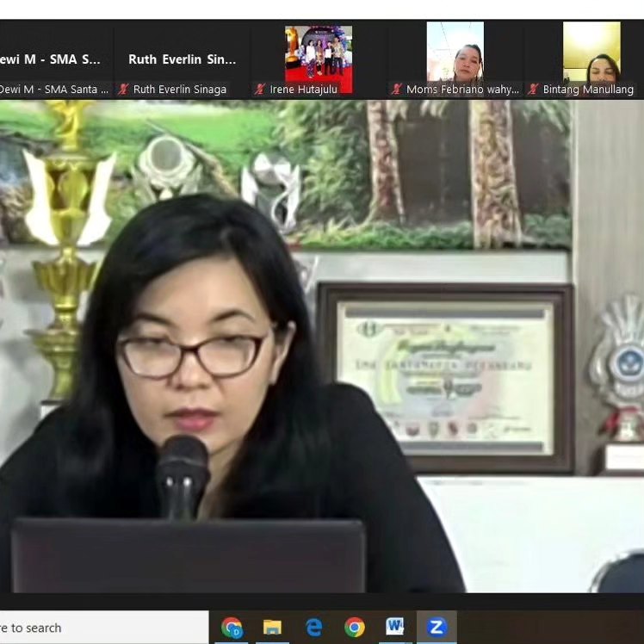
Task: Click the Moms Febriano name label
Action: pyautogui.click(x=462, y=90)
